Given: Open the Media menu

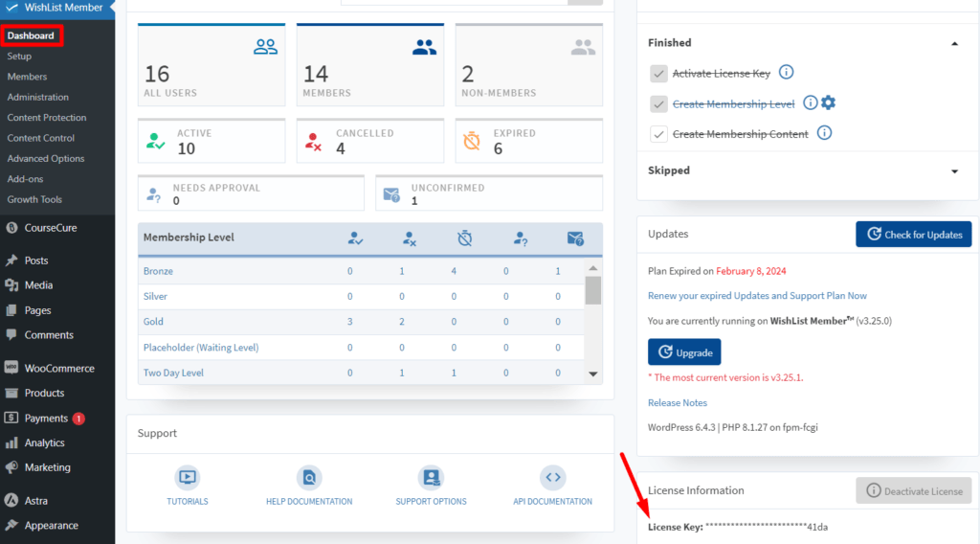Looking at the screenshot, I should (x=38, y=285).
